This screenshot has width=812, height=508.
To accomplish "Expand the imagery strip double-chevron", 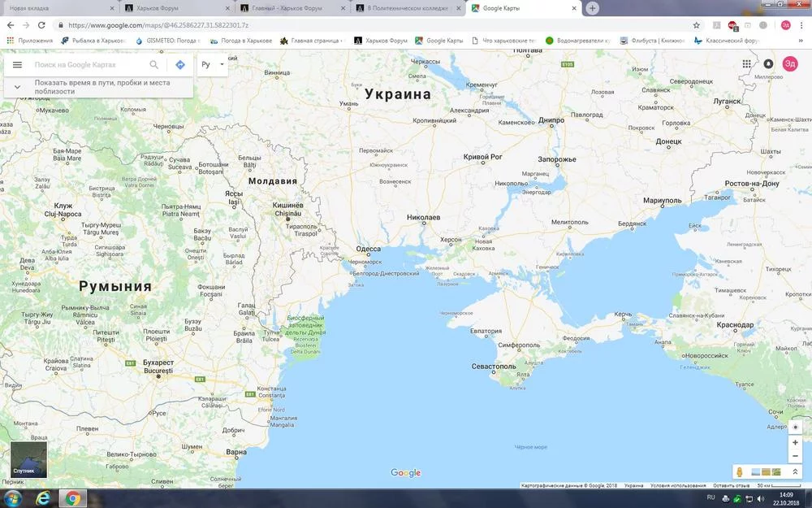I will pos(795,471).
